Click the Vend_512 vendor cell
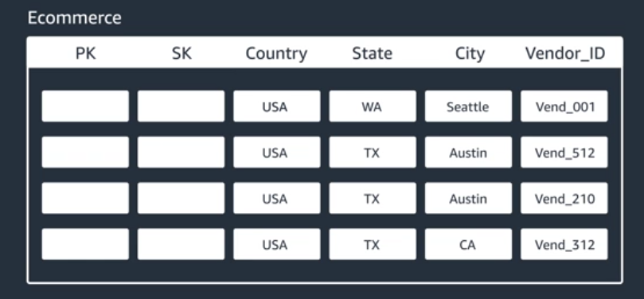 point(564,152)
